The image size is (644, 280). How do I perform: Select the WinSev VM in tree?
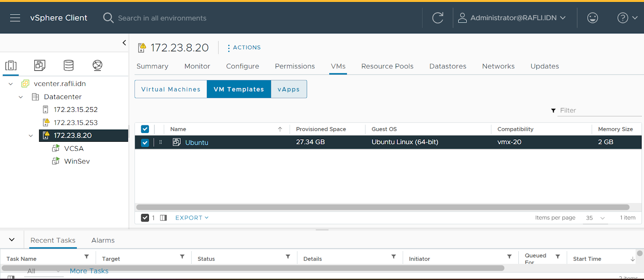[77, 161]
